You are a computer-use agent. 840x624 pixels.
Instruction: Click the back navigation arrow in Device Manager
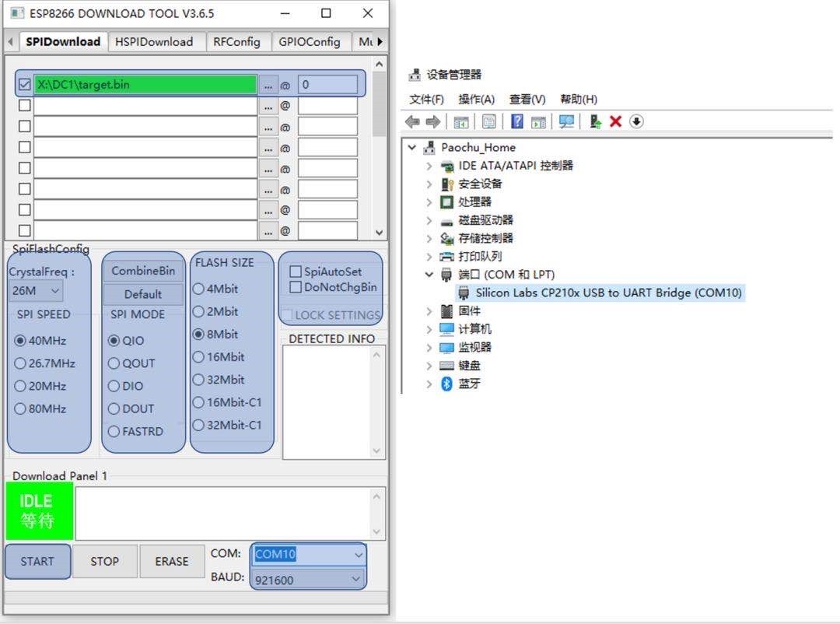click(412, 121)
